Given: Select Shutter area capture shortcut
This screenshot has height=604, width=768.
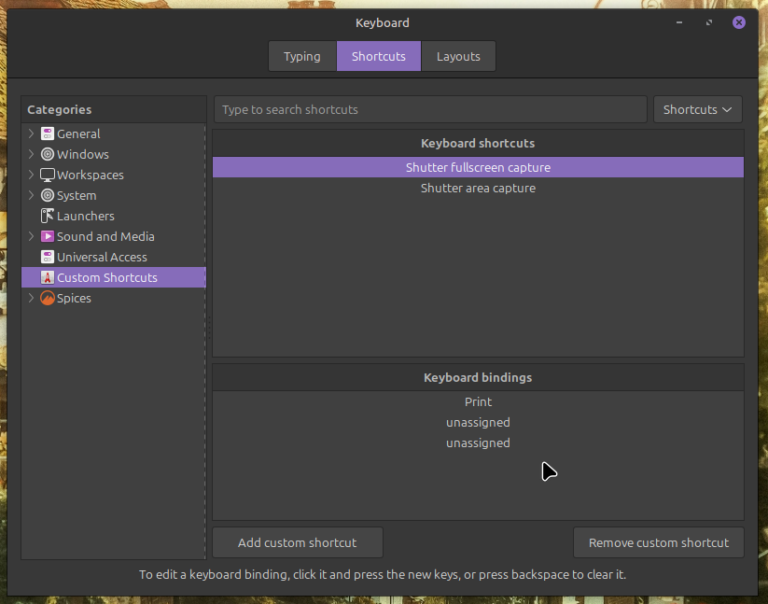Looking at the screenshot, I should tap(478, 188).
